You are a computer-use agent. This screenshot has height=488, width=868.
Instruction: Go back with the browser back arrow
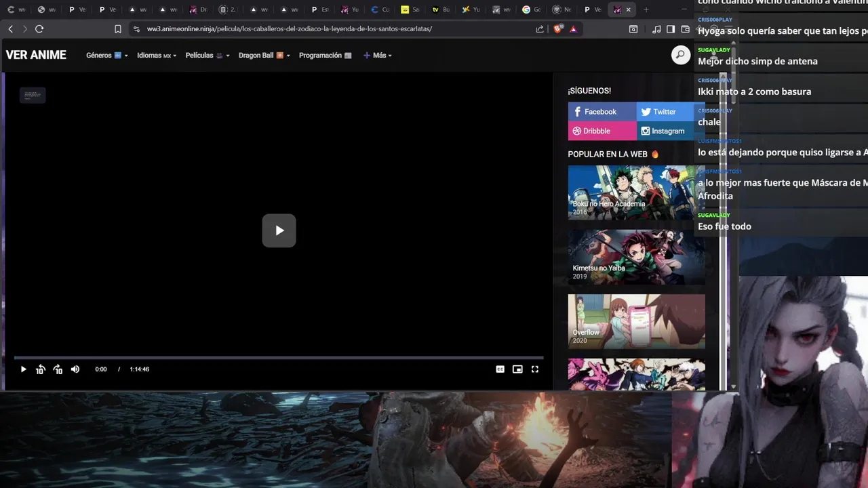10,29
